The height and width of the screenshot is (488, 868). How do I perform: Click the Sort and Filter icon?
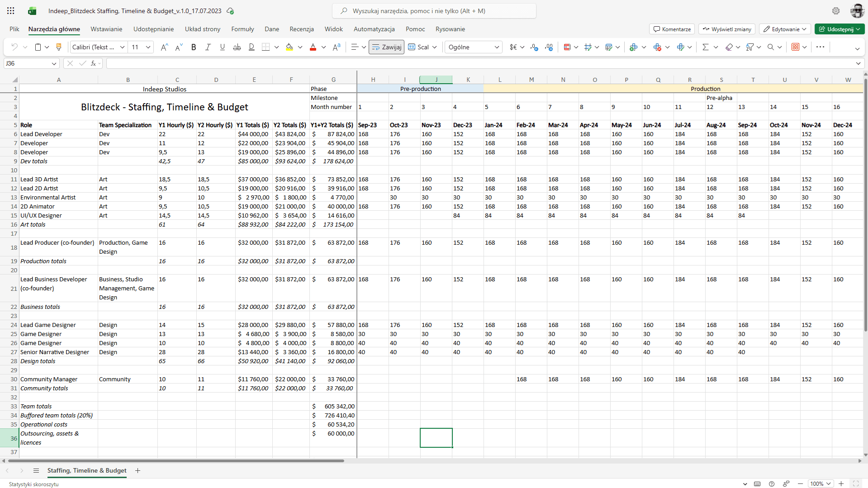click(750, 47)
